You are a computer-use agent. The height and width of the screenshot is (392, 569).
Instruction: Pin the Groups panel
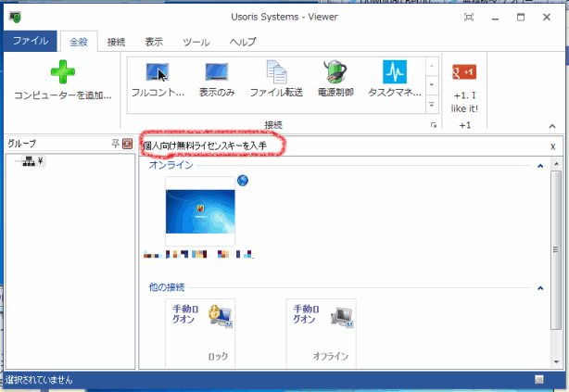(116, 144)
